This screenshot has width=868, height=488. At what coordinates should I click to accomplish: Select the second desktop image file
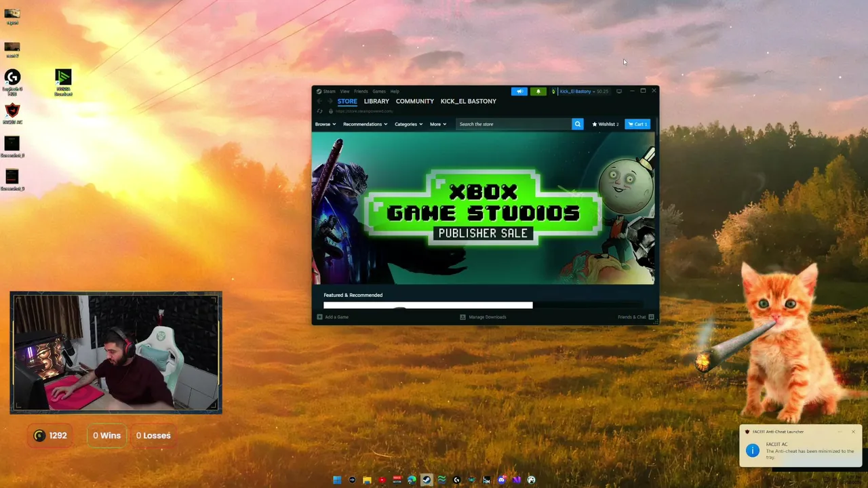point(12,49)
